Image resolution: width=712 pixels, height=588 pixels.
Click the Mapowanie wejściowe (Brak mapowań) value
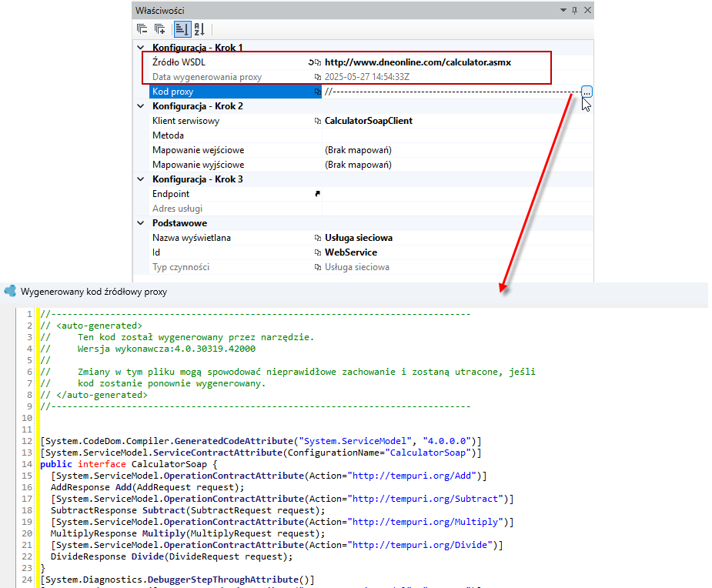(x=358, y=150)
